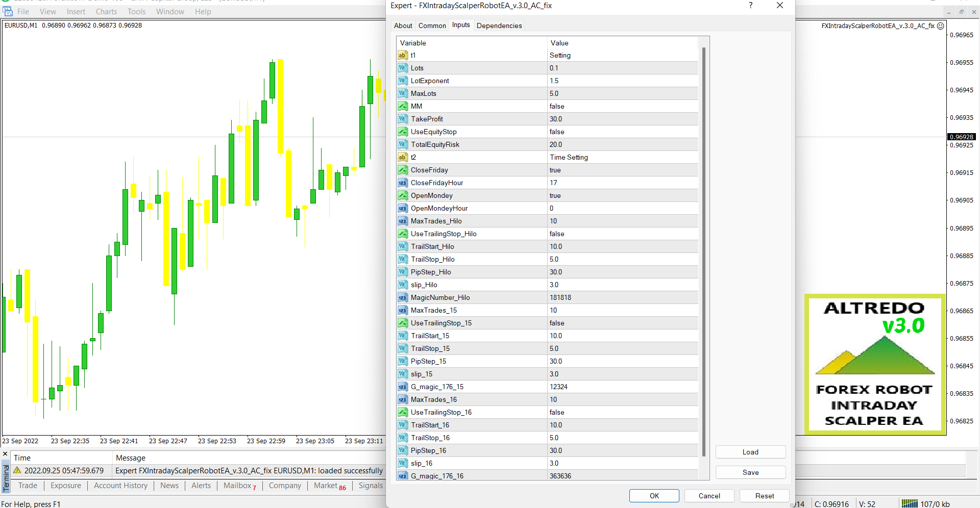980x508 pixels.
Task: Click the TakeProfit value field
Action: [623, 119]
